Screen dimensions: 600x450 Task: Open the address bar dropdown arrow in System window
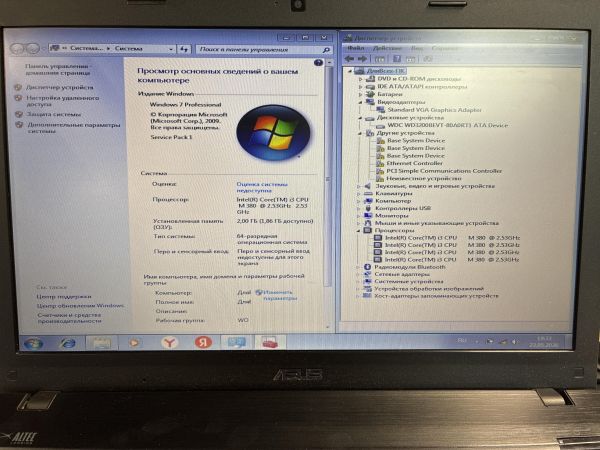(171, 49)
